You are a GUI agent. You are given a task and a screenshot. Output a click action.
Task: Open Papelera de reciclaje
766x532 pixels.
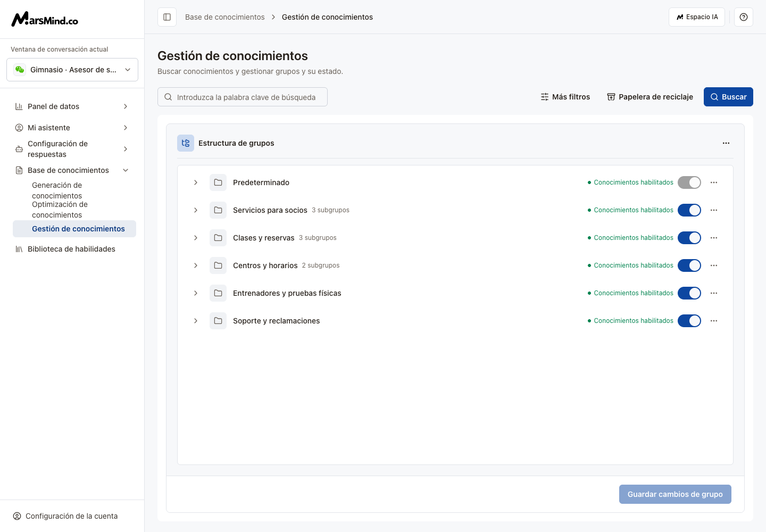(650, 97)
